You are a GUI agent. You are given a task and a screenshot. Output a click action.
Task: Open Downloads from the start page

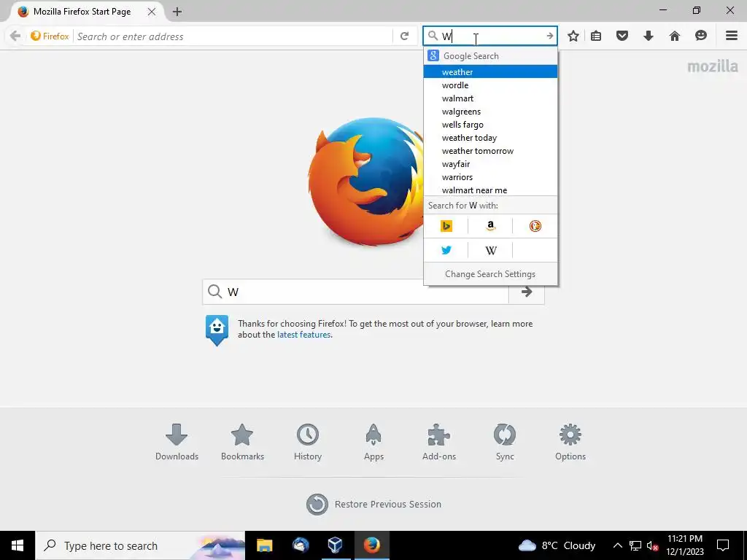tap(177, 442)
